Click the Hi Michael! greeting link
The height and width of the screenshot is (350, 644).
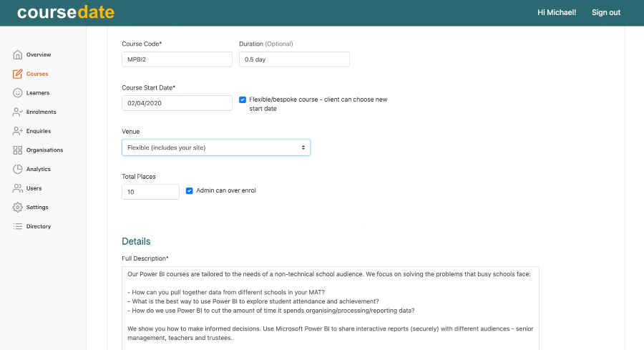[556, 13]
